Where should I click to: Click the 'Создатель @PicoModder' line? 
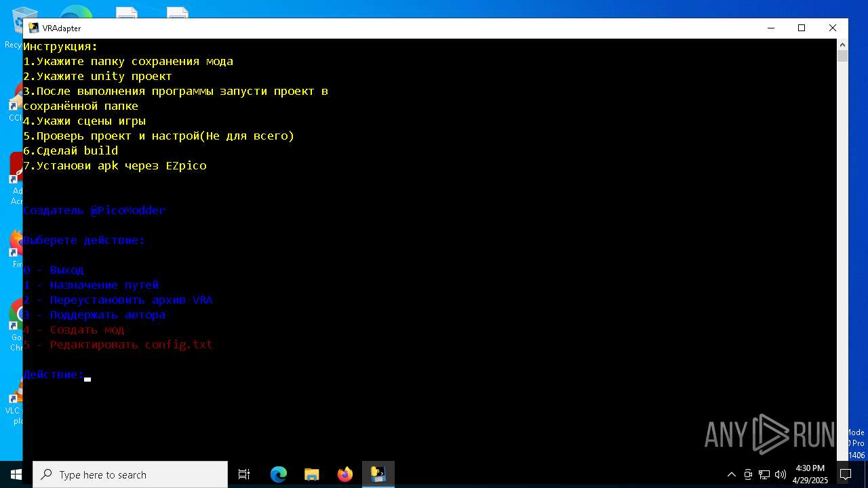tap(94, 210)
